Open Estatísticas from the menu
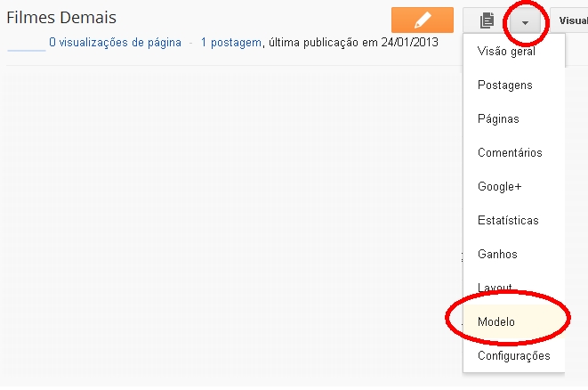The image size is (588, 390). tap(508, 220)
